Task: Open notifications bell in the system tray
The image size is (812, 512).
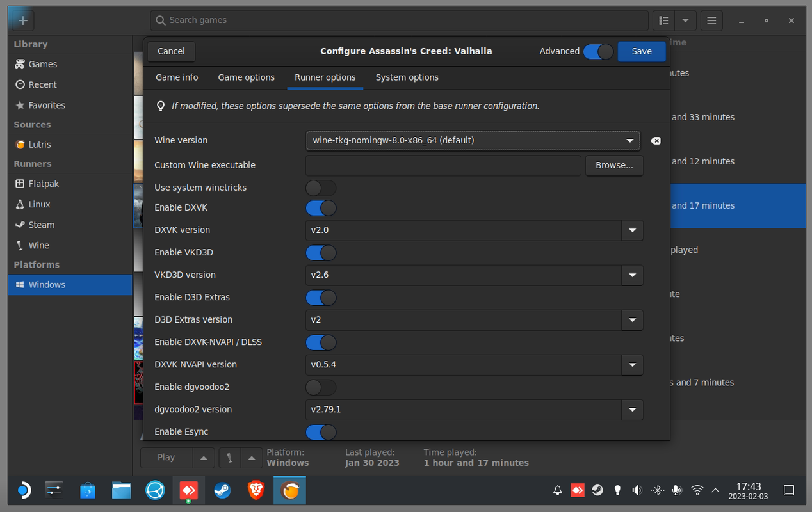Action: coord(558,491)
